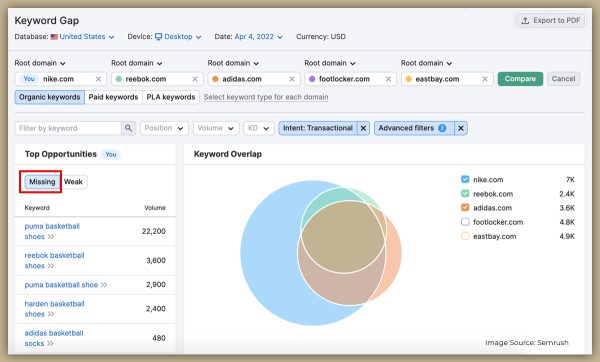Uncheck nike.com in overlap legend

(465, 179)
